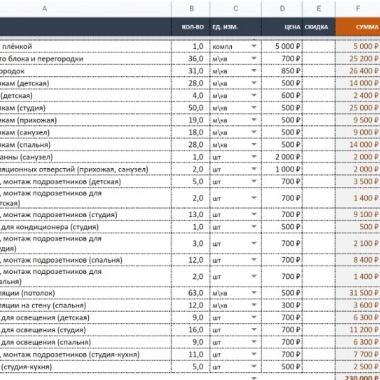Select sum cell 3 600 ₽
380x380 pixels.
358,305
